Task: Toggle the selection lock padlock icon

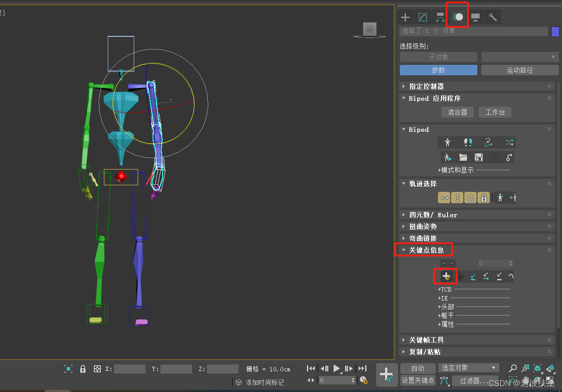Action: (x=83, y=369)
